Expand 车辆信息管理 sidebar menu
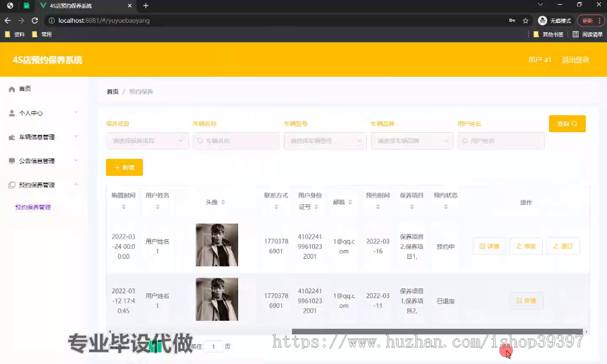Screen dimensions: 607x364 [x=43, y=137]
